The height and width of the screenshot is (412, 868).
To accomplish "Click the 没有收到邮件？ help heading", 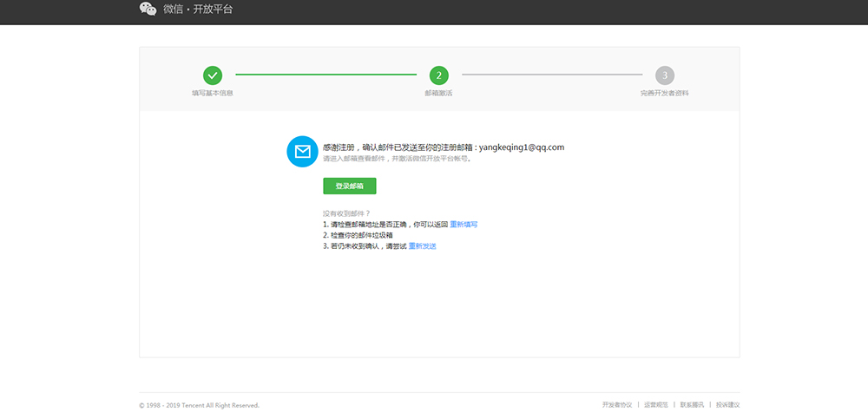I will click(x=346, y=213).
